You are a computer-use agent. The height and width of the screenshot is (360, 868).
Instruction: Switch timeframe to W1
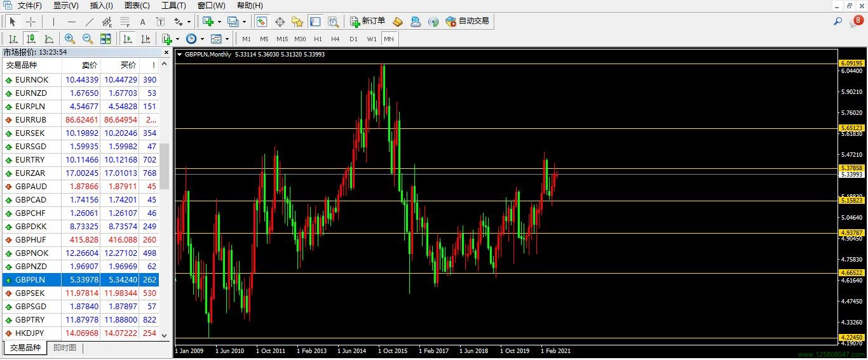click(x=372, y=39)
